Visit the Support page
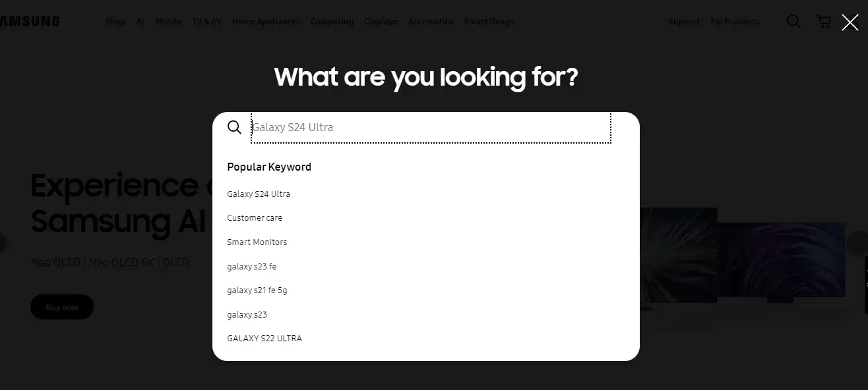The width and height of the screenshot is (868, 390). point(683,21)
